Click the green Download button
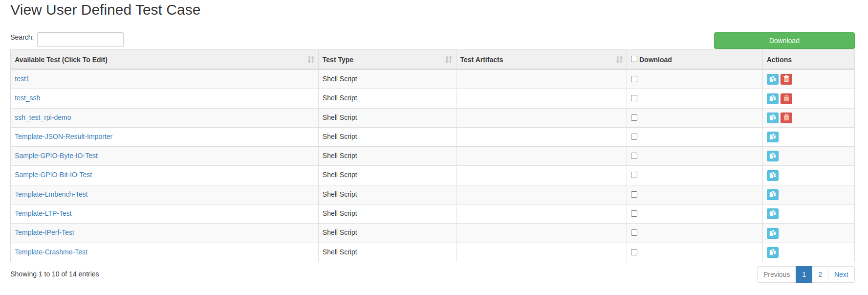This screenshot has width=868, height=295. pos(784,41)
